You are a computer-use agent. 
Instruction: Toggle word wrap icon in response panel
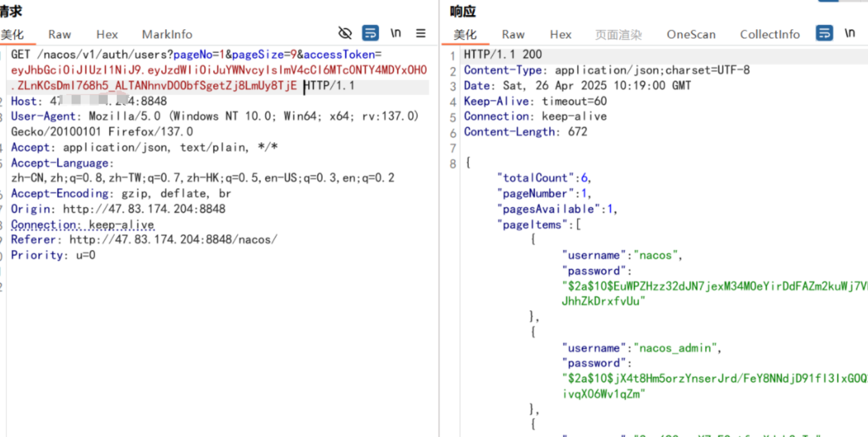[824, 33]
